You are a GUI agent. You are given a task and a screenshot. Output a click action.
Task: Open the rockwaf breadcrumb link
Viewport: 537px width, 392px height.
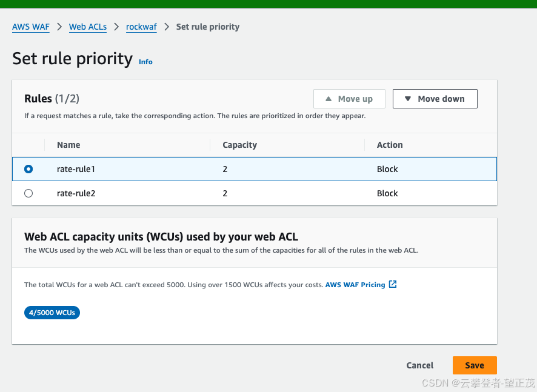(141, 27)
